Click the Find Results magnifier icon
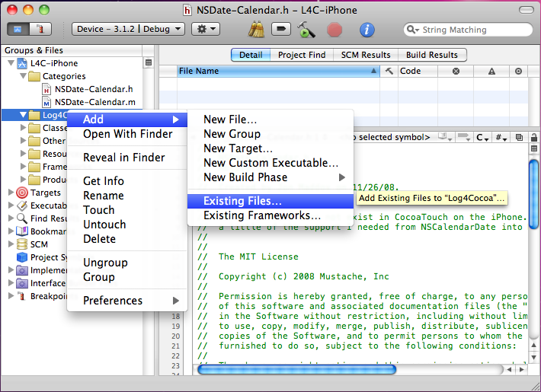Viewport: 541px width, 392px height. coord(22,218)
